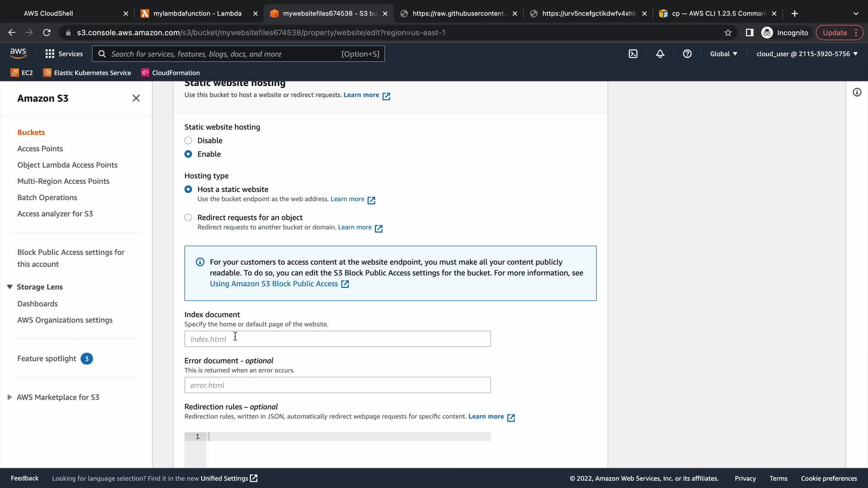Switch to the mylambdafunction Lambda tab
Viewport: 868px width, 488px height.
click(197, 14)
